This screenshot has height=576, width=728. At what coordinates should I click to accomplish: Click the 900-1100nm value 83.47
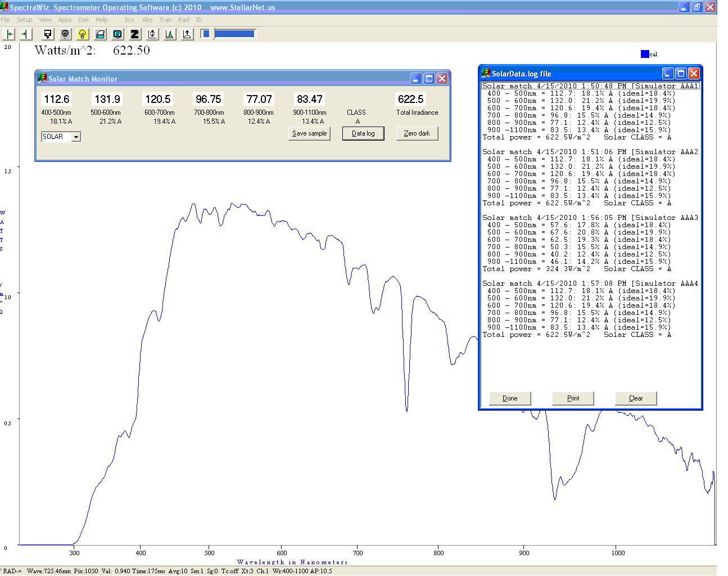pos(310,99)
